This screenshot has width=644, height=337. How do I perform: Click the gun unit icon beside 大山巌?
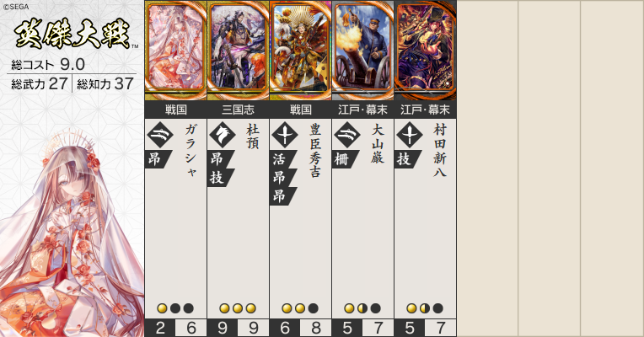click(x=347, y=135)
